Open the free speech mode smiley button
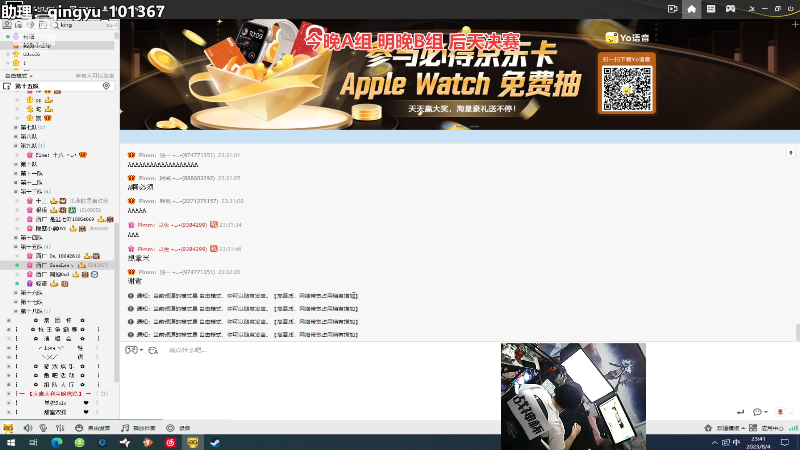800x450 pixels. 92,428
